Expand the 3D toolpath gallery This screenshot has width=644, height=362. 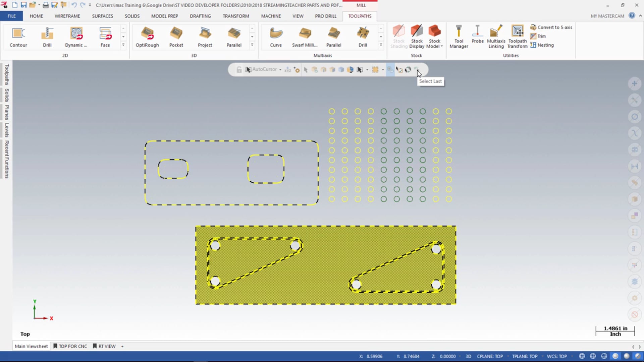pos(252,45)
